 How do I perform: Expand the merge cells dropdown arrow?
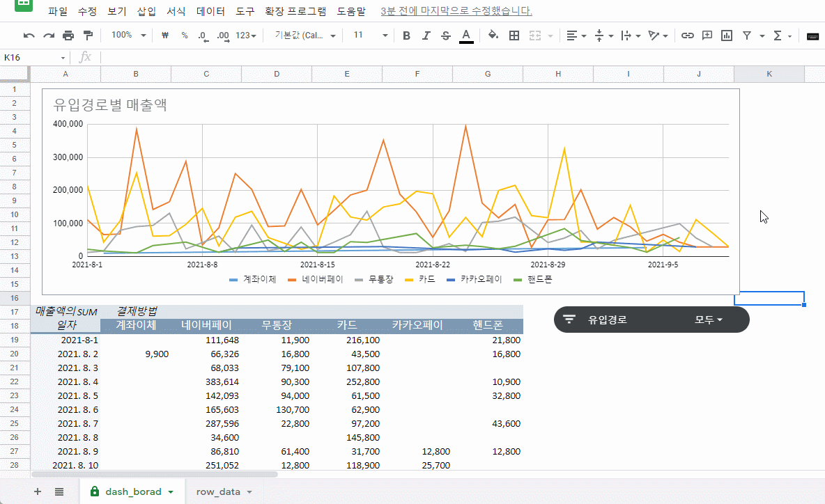[x=550, y=36]
